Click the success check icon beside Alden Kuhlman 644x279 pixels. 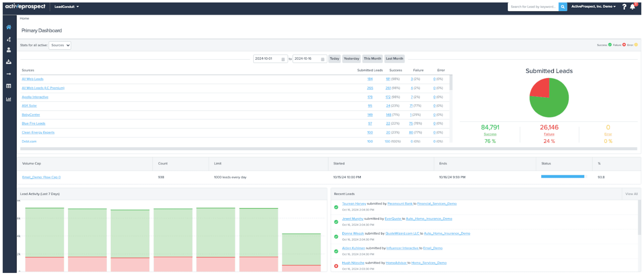click(336, 251)
